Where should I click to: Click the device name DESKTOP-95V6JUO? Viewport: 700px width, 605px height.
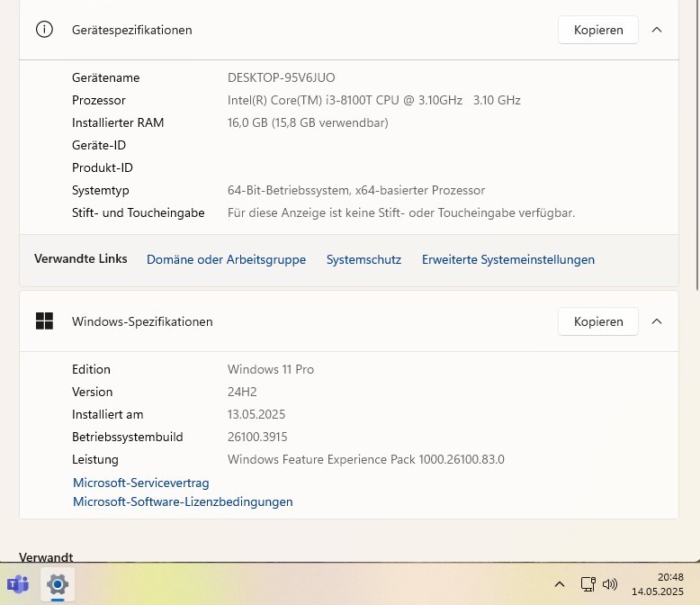281,77
